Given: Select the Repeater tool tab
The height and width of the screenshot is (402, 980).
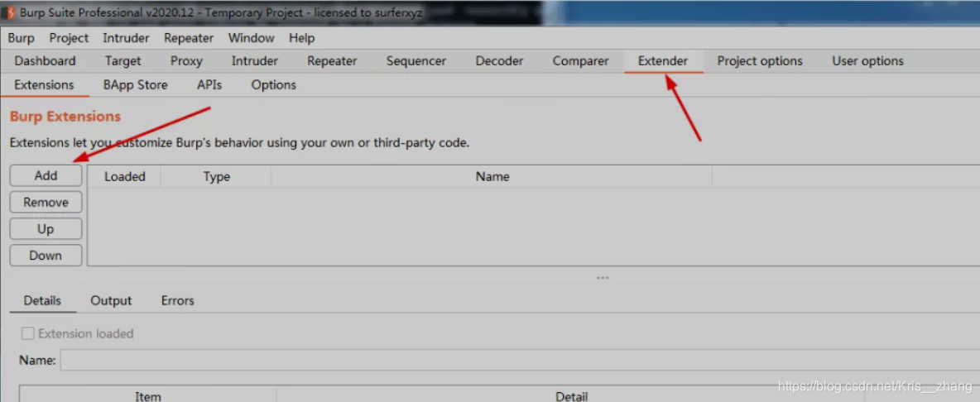Looking at the screenshot, I should 332,61.
